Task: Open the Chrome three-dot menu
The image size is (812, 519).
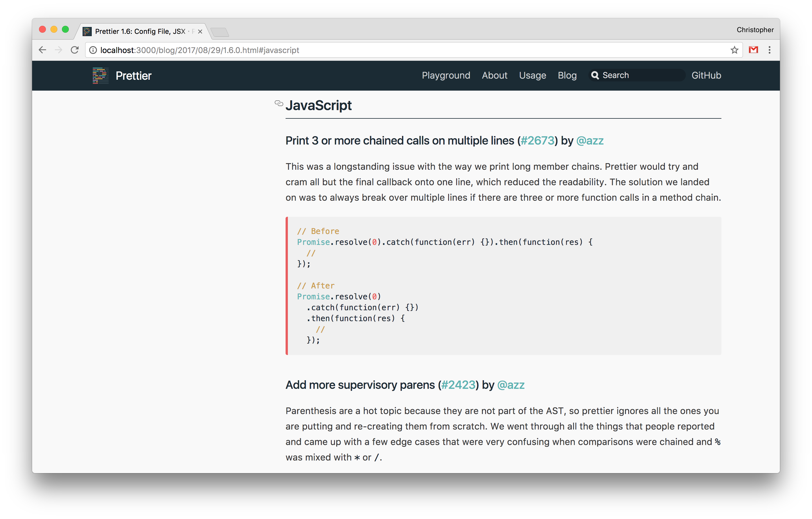Action: click(770, 50)
